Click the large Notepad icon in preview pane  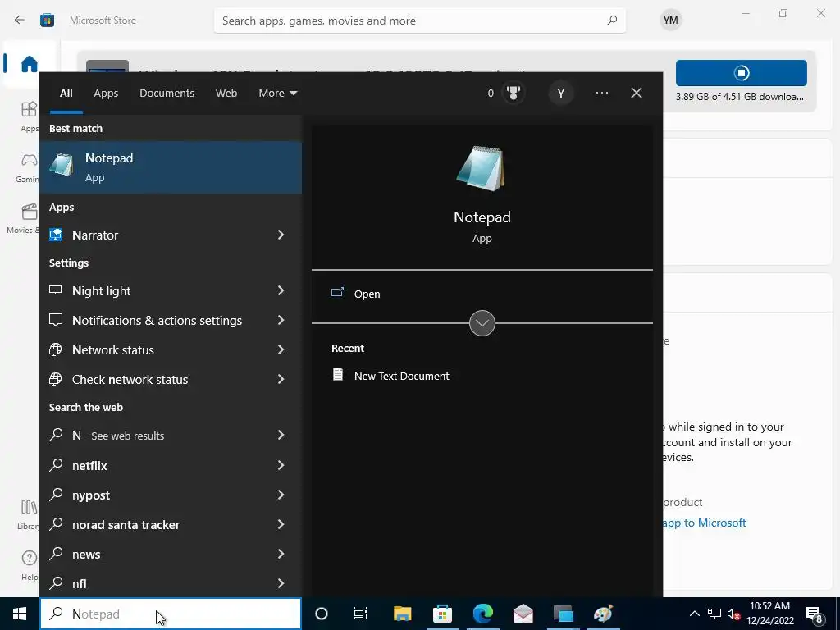pyautogui.click(x=482, y=169)
